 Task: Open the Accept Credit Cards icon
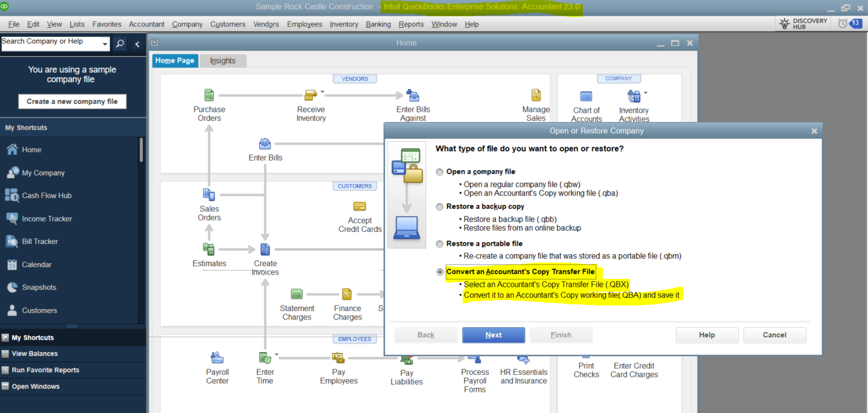click(x=359, y=206)
